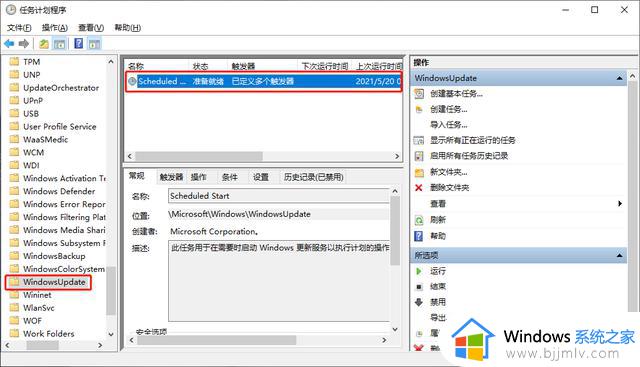Click tree scrollbar up arrow
This screenshot has height=367, width=640.
click(111, 62)
